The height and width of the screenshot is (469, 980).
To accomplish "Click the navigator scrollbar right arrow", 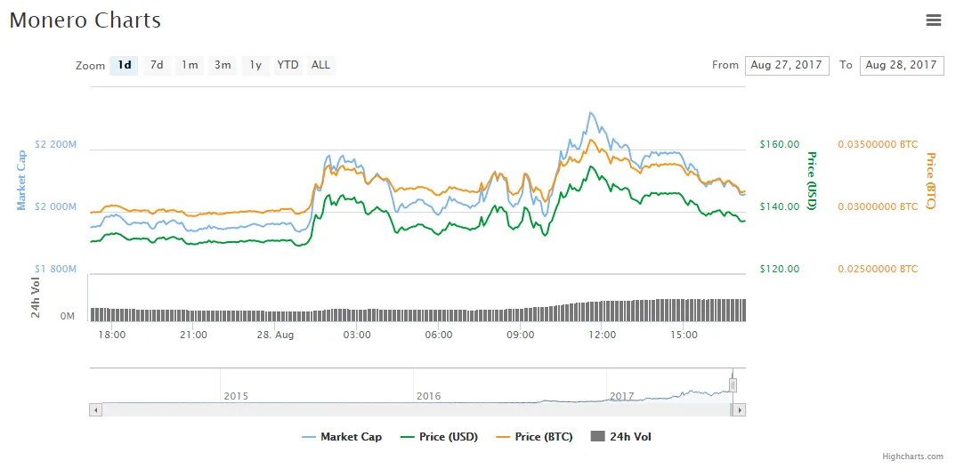I will point(740,410).
